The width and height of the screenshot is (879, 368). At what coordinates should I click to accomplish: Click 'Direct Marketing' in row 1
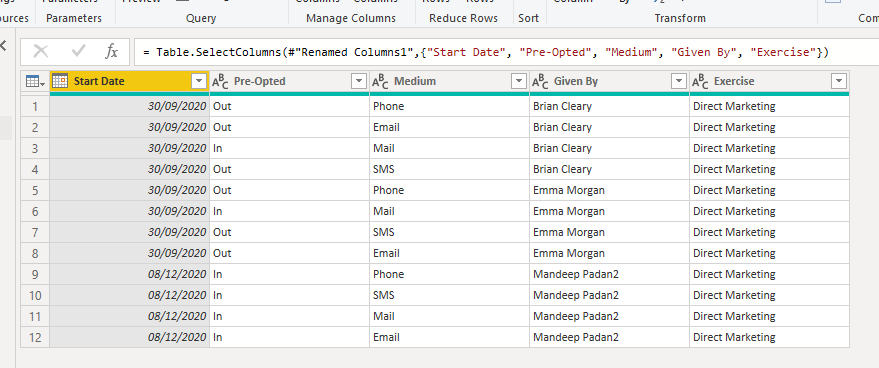coord(734,106)
